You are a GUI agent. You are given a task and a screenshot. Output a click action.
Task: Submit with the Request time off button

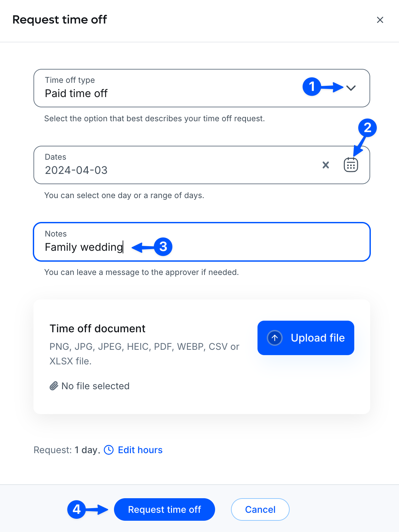click(x=164, y=509)
